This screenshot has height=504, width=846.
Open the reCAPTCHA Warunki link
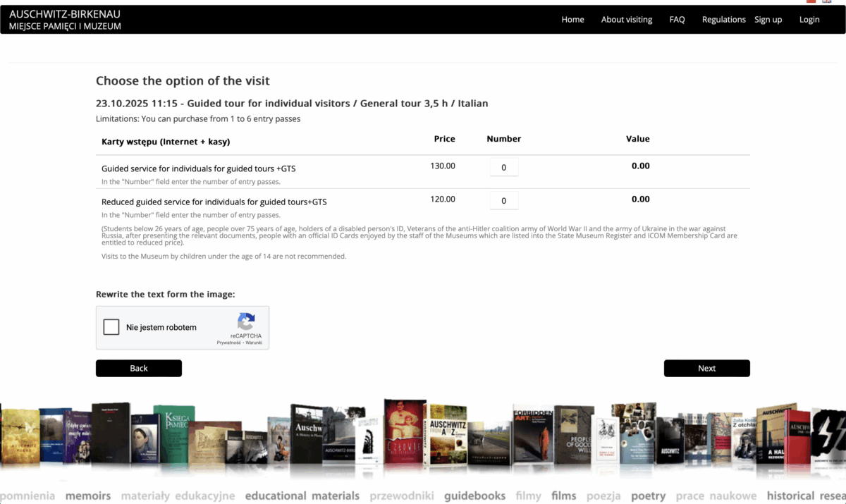[x=255, y=343]
